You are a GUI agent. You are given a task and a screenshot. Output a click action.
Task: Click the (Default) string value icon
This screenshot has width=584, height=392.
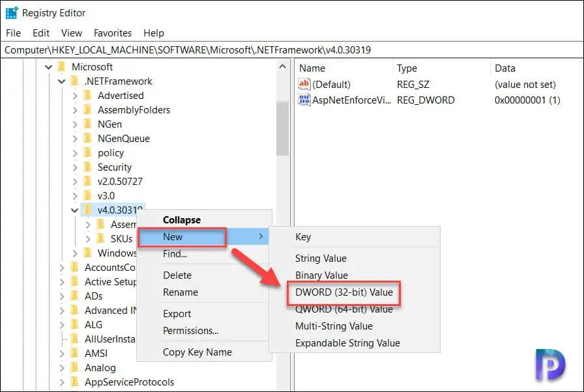click(304, 84)
